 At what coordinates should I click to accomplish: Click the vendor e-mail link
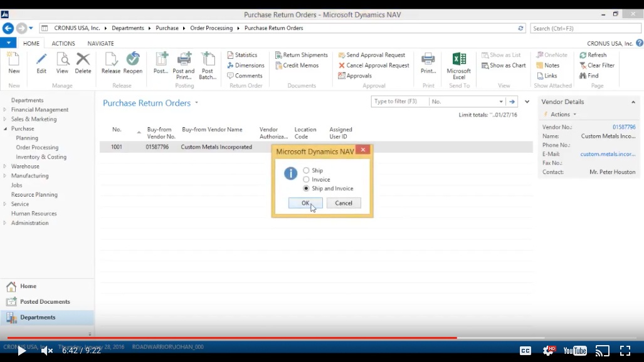click(608, 154)
